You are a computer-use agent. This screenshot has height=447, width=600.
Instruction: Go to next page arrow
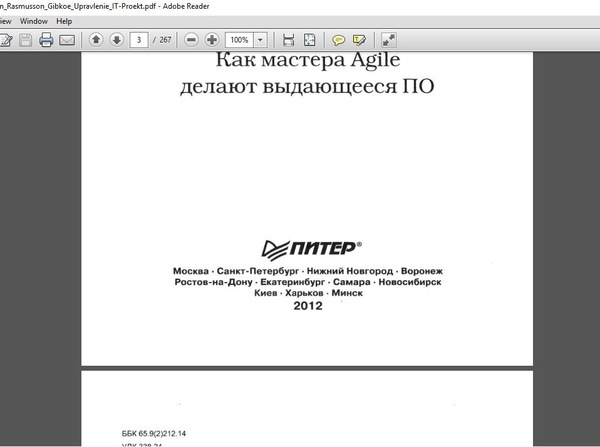click(116, 40)
